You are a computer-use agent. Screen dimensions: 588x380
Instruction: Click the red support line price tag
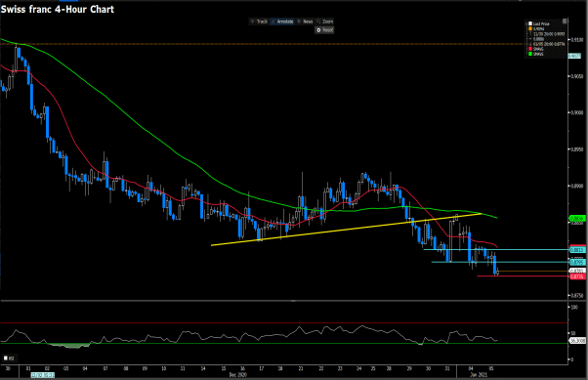[577, 276]
